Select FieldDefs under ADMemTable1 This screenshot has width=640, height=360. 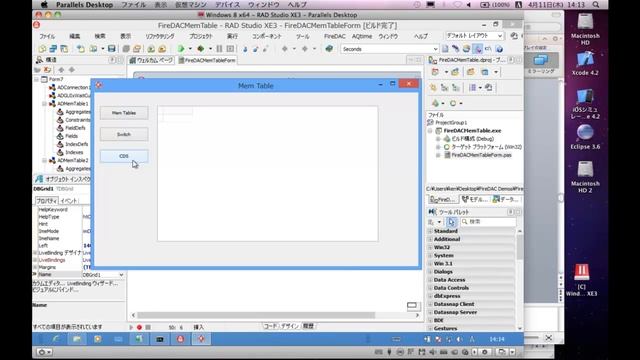[x=75, y=128]
